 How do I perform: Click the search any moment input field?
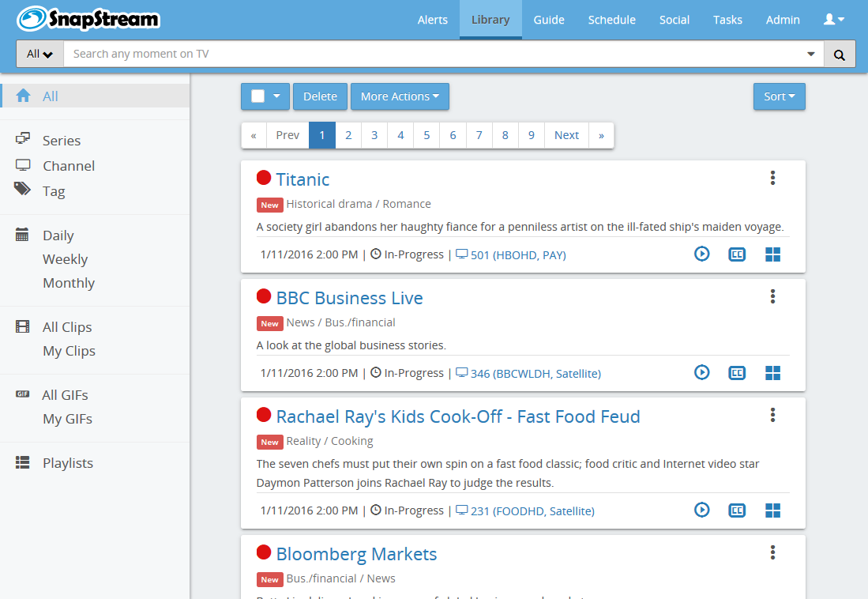[434, 55]
